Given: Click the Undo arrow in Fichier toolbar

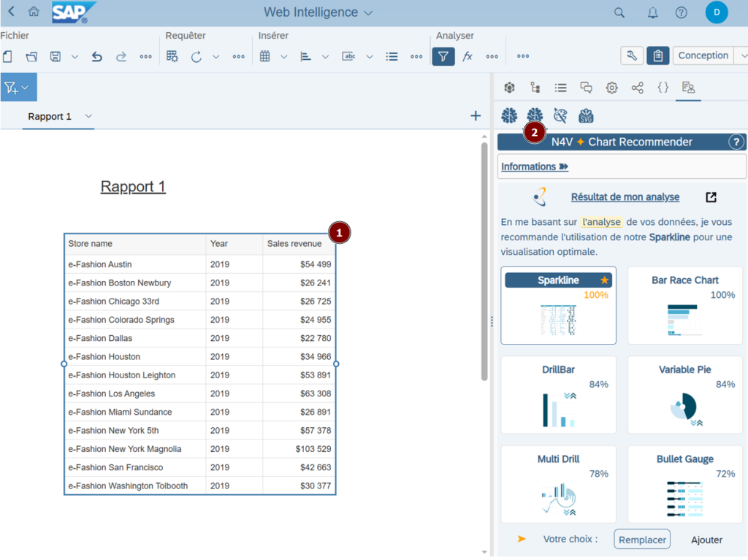Looking at the screenshot, I should [x=96, y=56].
